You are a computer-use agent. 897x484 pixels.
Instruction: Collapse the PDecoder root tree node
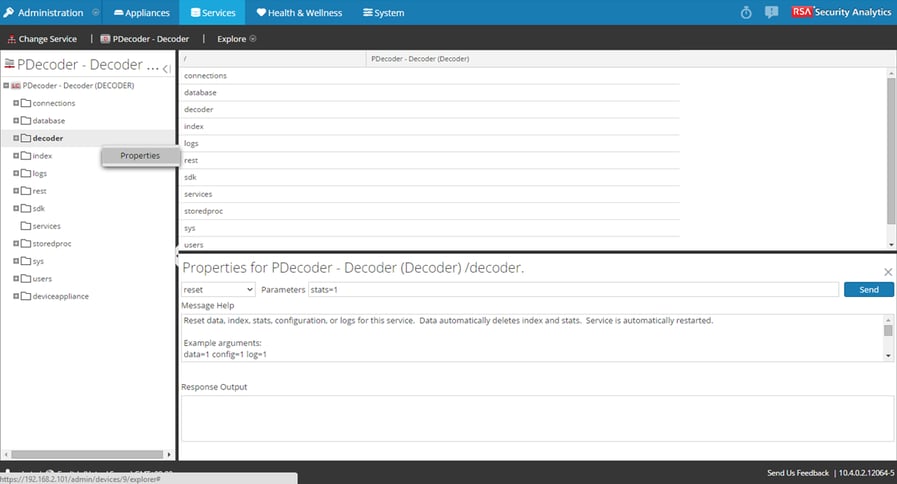pos(6,85)
